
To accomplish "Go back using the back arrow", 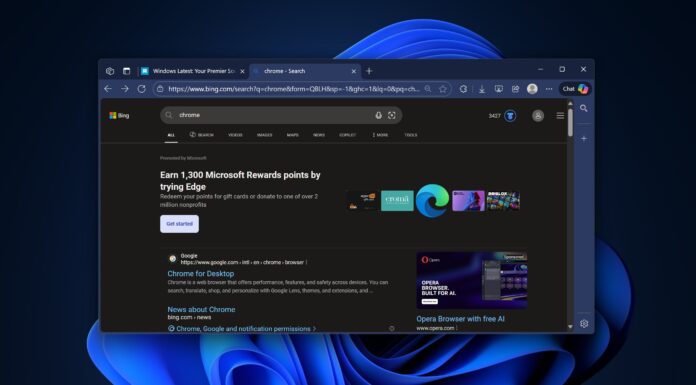I will (108, 89).
